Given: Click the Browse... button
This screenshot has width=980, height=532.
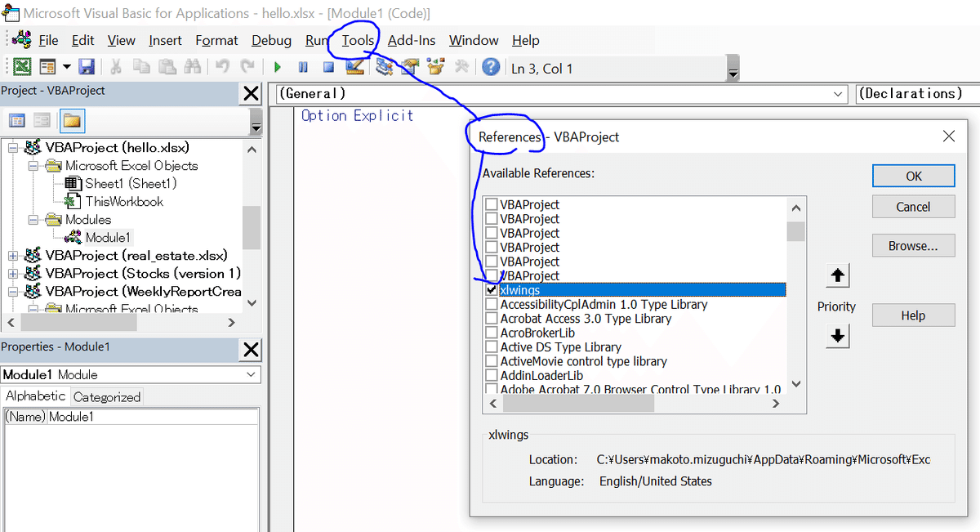Looking at the screenshot, I should point(913,245).
